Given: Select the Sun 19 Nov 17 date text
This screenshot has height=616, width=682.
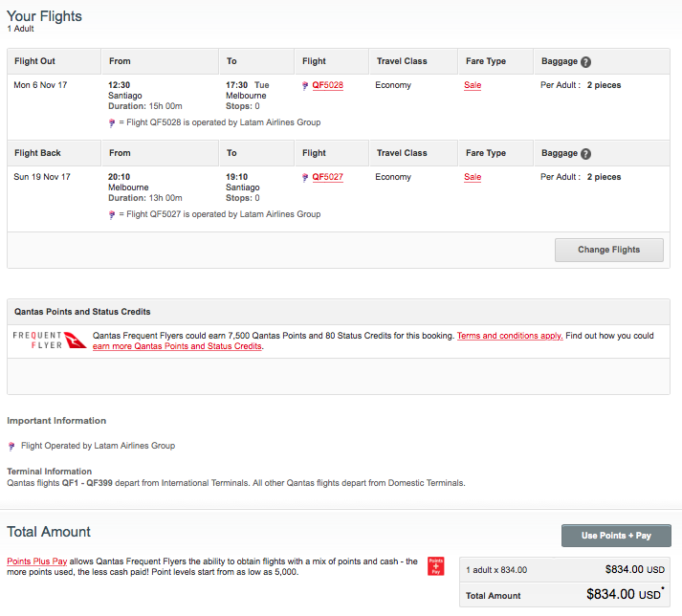Looking at the screenshot, I should click(42, 177).
